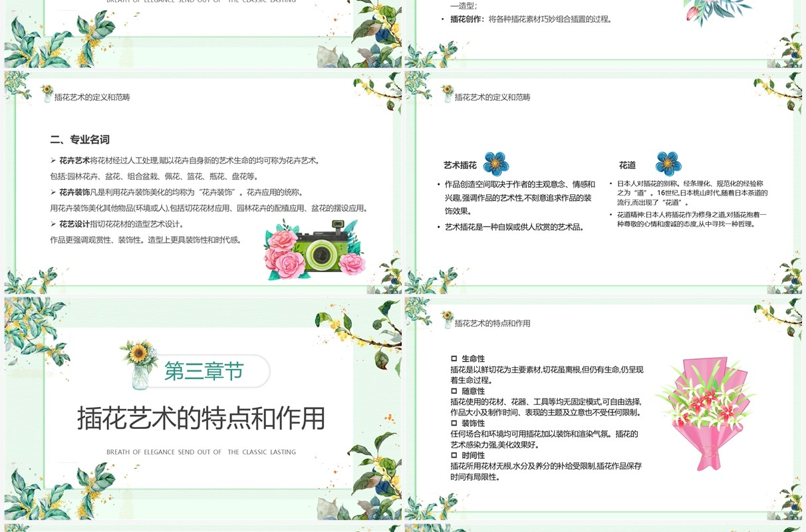
Task: Click the 花卉艺术 definition line
Action: tap(186, 160)
